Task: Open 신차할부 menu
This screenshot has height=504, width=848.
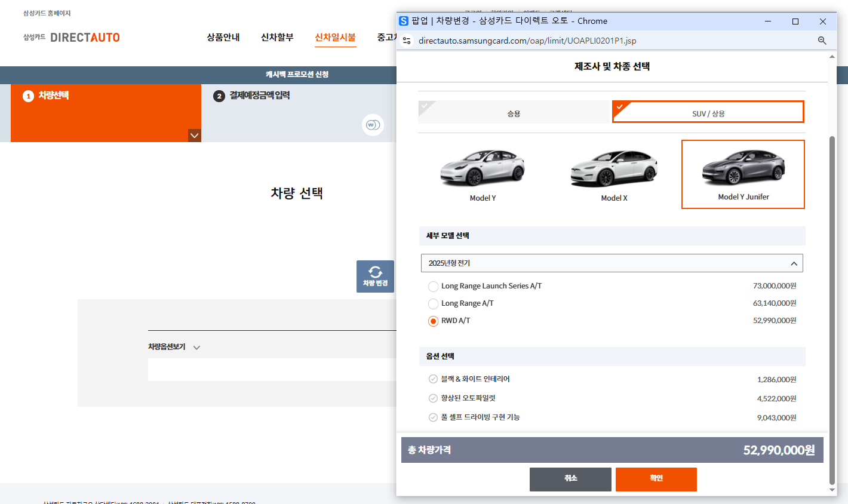Action: [277, 37]
